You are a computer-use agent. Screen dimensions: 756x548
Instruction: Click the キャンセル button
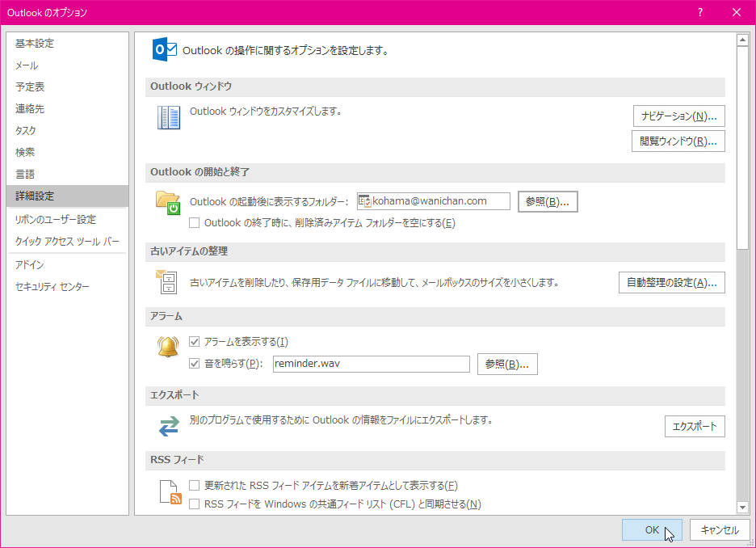click(720, 529)
